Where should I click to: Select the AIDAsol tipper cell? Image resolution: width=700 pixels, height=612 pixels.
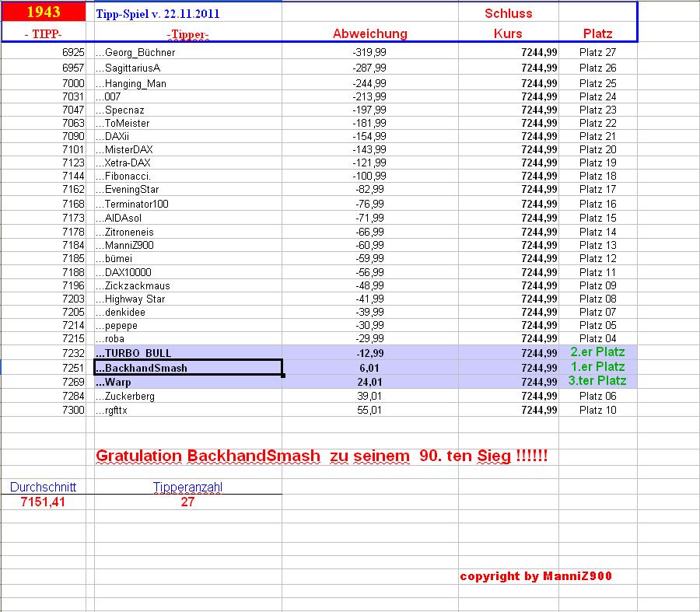tap(188, 219)
